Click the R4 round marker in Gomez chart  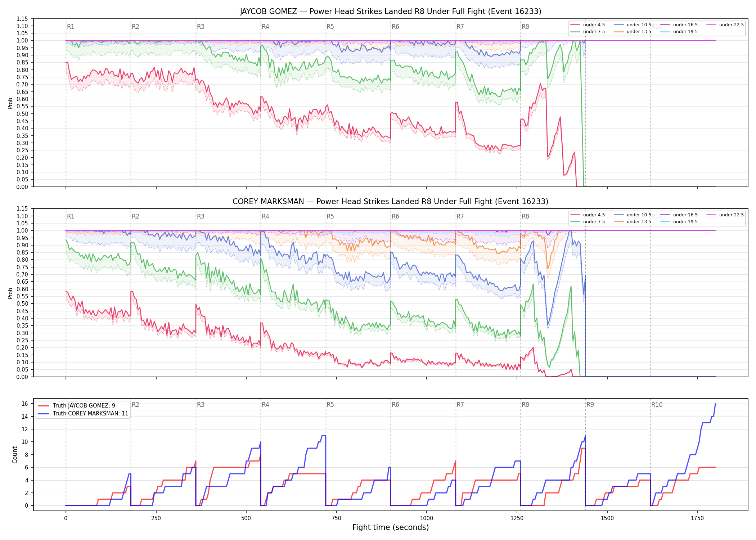pos(265,27)
